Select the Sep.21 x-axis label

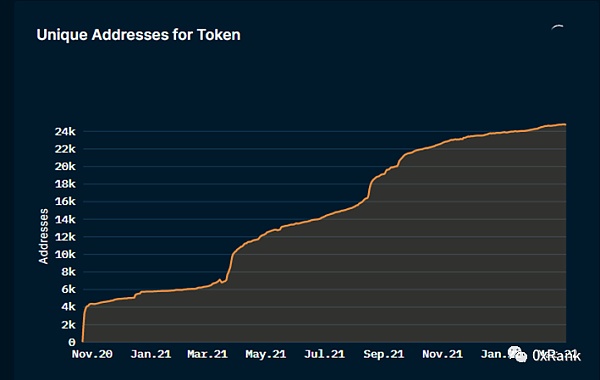pyautogui.click(x=383, y=354)
